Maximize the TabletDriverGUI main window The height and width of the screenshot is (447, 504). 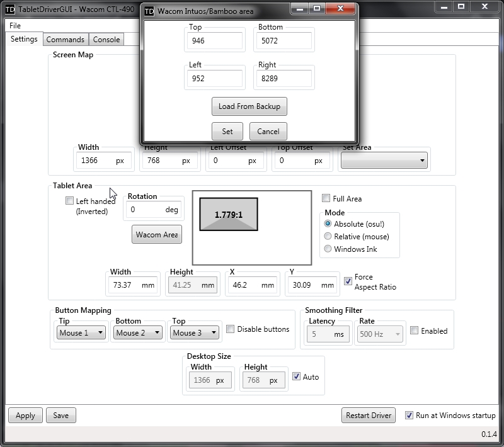[x=461, y=7]
